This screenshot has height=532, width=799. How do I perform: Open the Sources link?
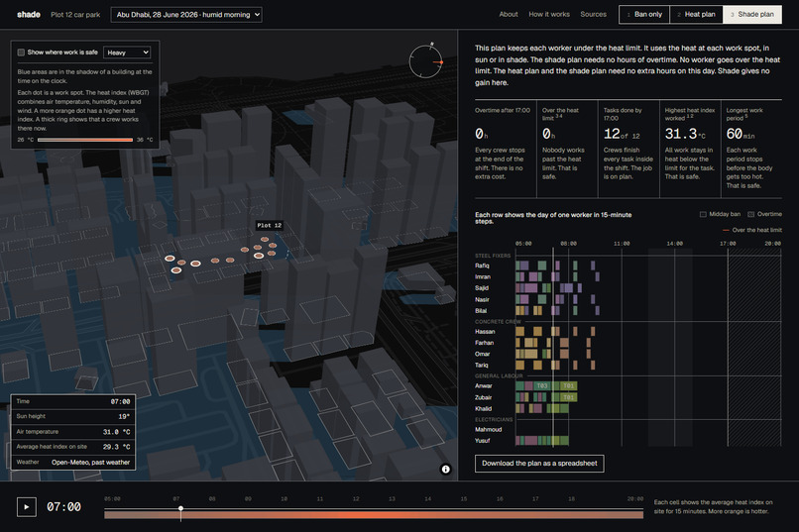click(593, 14)
